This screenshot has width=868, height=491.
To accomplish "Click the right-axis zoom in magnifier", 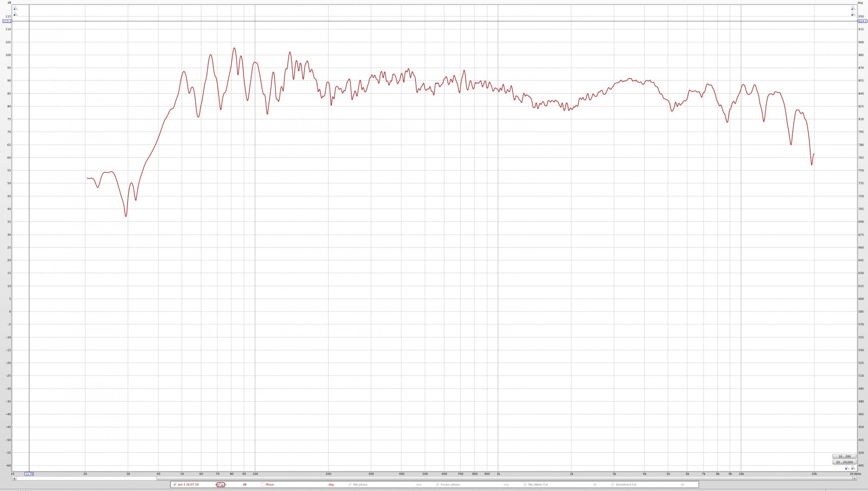I will point(853,8).
